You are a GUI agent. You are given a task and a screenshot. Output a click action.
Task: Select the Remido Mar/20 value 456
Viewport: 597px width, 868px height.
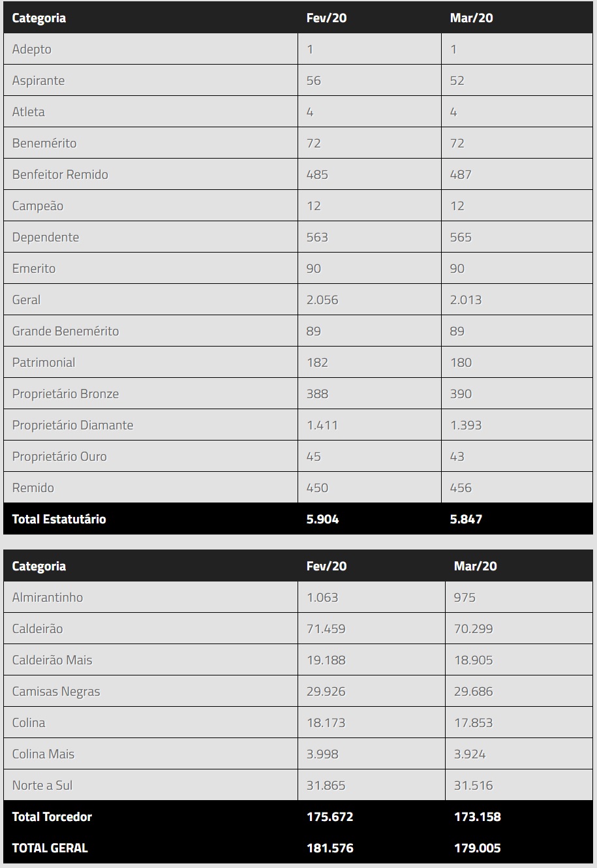pyautogui.click(x=461, y=488)
